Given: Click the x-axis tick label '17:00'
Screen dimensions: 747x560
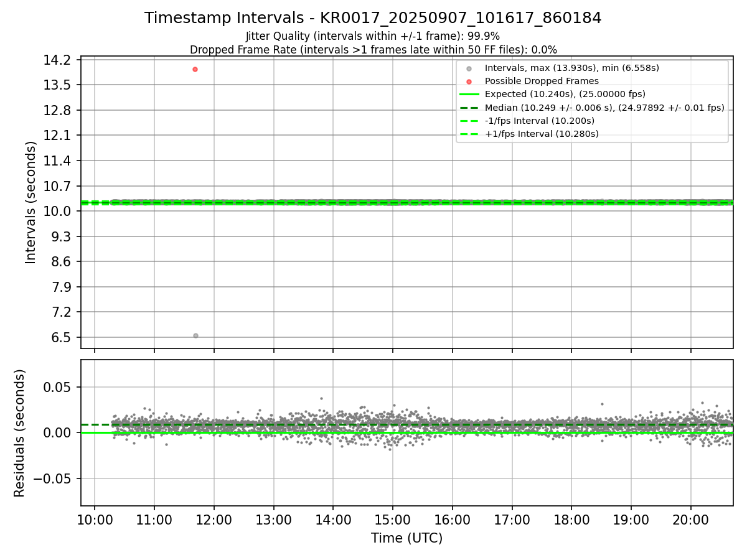Looking at the screenshot, I should pos(512,520).
